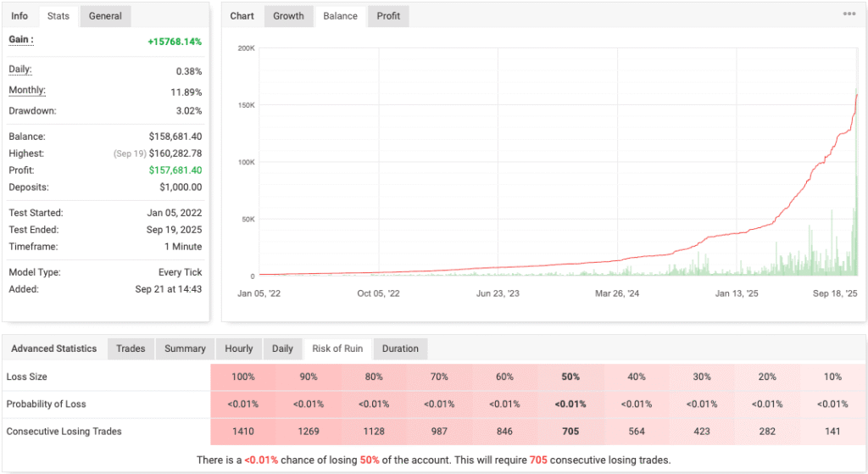Open the Trades tab in Advanced Statistics
868x474 pixels.
[x=131, y=349]
